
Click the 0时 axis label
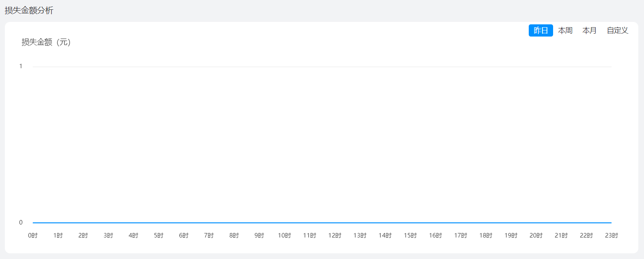point(33,235)
